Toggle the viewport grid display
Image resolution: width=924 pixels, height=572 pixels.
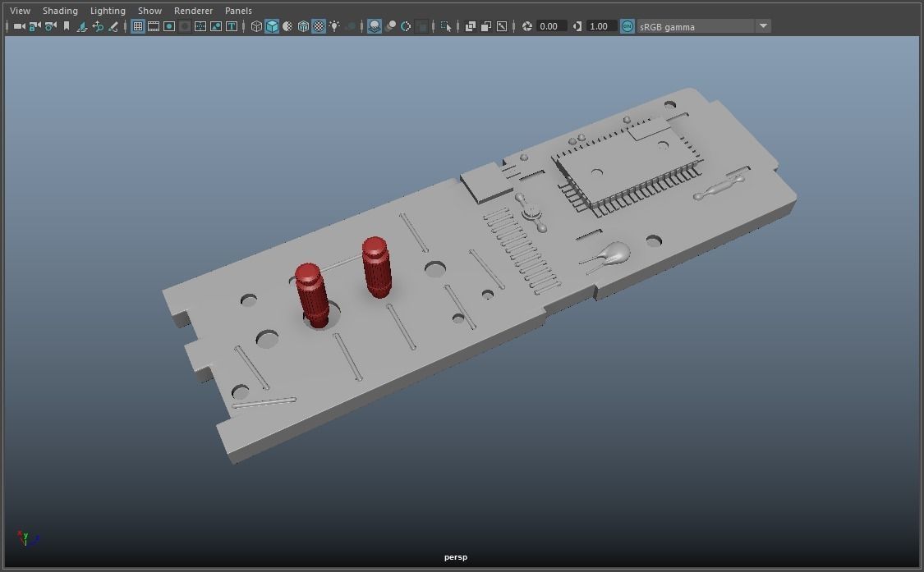point(138,26)
